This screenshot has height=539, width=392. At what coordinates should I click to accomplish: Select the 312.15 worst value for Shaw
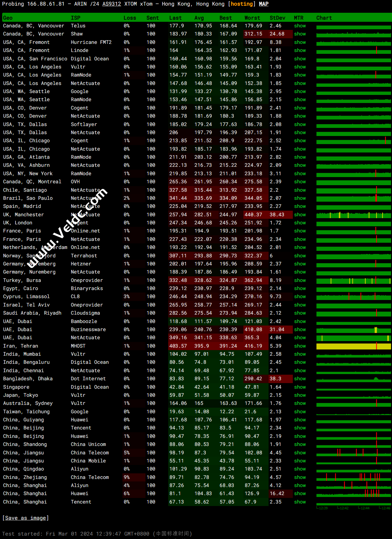(253, 34)
